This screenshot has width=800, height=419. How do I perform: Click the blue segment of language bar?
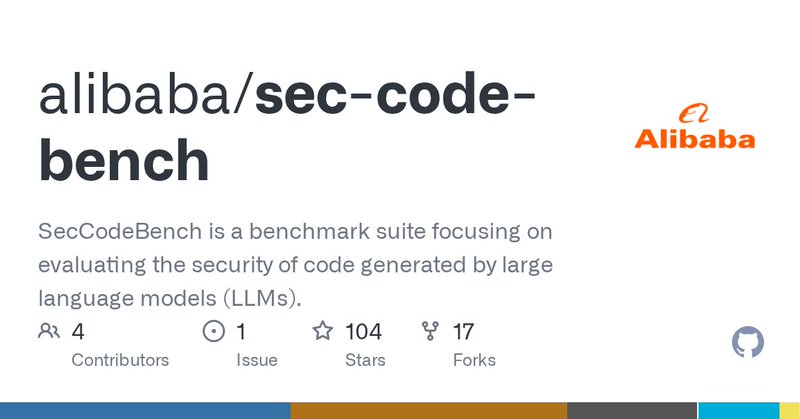(x=145, y=411)
